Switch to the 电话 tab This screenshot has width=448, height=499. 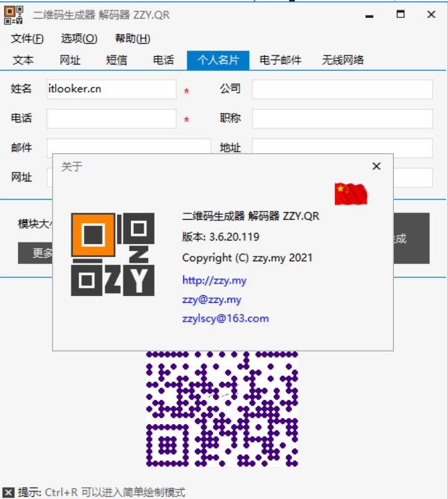click(x=164, y=60)
